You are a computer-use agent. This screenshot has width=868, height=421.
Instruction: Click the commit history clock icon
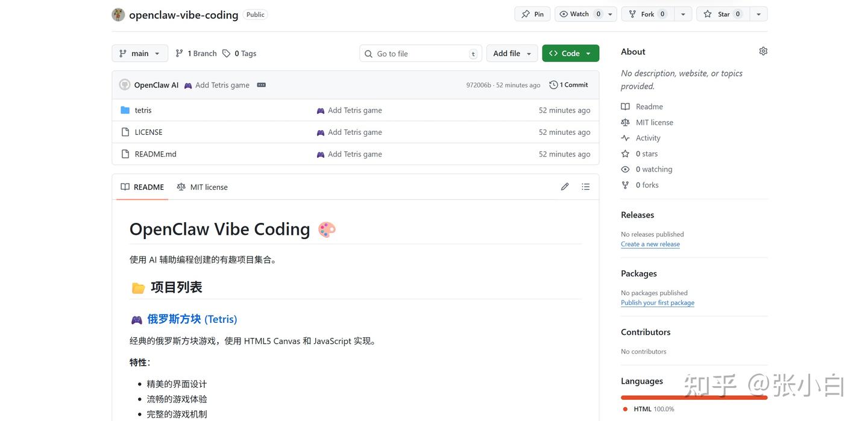pyautogui.click(x=553, y=85)
